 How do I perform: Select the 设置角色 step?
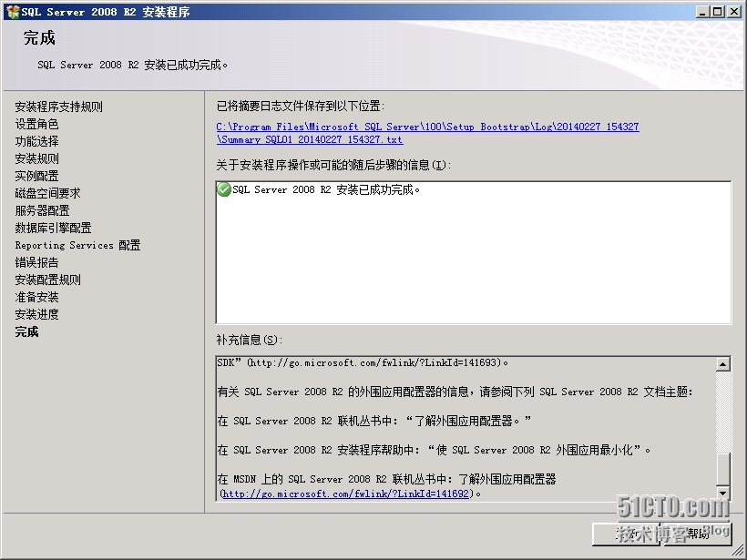click(x=36, y=124)
